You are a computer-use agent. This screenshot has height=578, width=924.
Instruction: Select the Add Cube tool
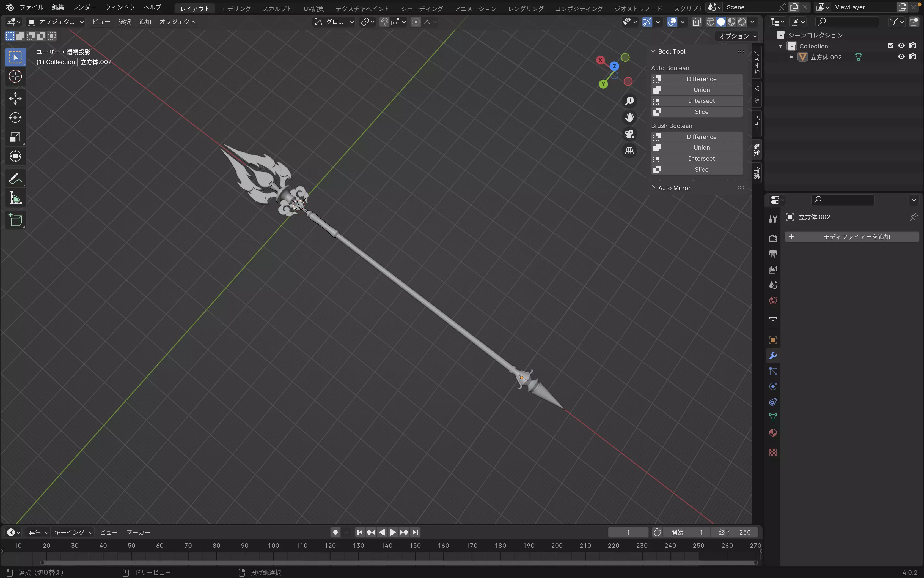(15, 220)
